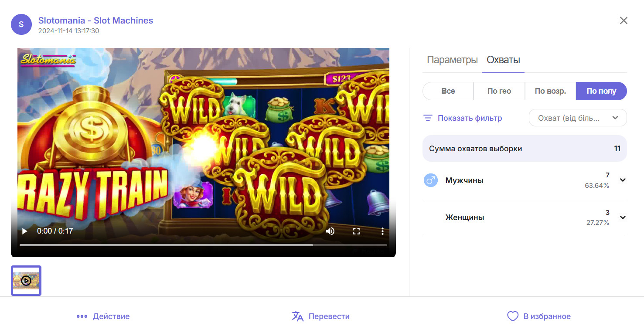Click the filter lines icon

pos(428,118)
